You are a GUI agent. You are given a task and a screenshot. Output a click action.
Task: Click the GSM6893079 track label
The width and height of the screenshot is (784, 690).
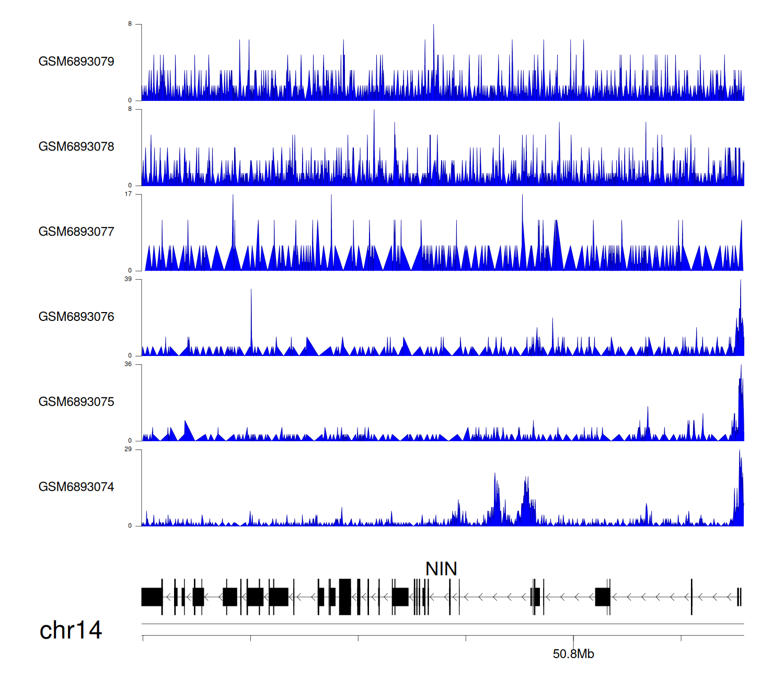click(x=76, y=62)
